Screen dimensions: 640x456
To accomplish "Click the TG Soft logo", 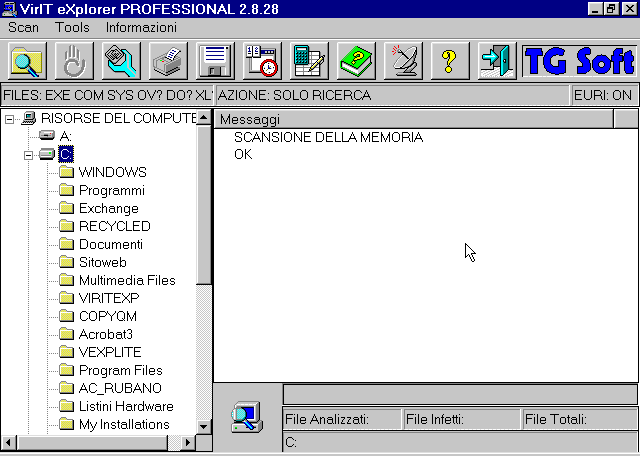I will (x=580, y=62).
